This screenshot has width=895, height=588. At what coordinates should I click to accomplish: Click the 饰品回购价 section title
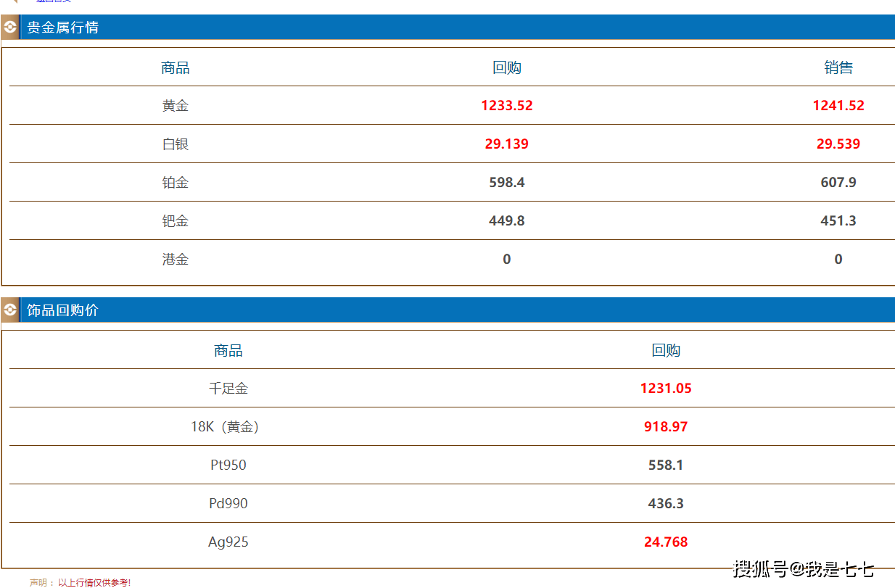click(62, 310)
